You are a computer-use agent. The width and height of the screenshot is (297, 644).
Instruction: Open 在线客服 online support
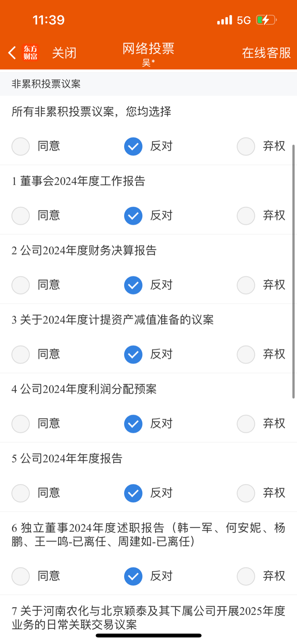266,53
